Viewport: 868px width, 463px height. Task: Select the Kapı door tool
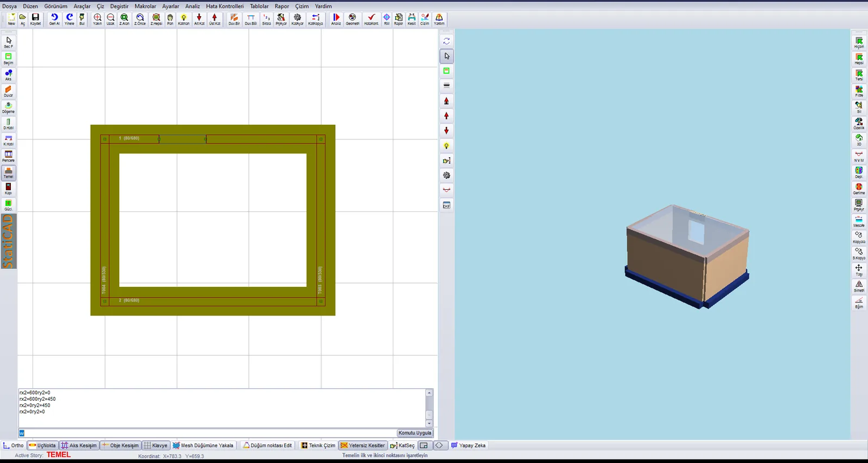tap(8, 189)
